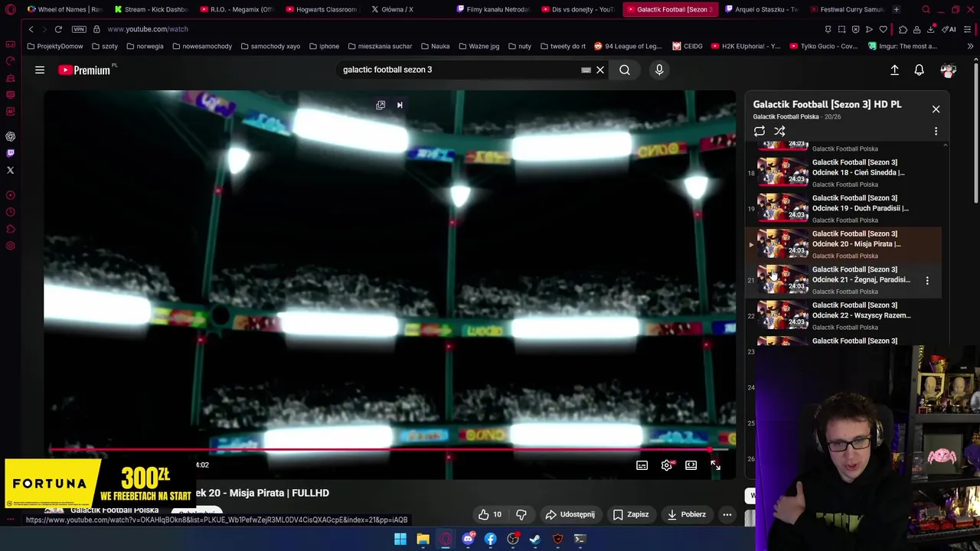Skip to next video in the player overlay
Screen dimensions: 980x551
coord(400,105)
